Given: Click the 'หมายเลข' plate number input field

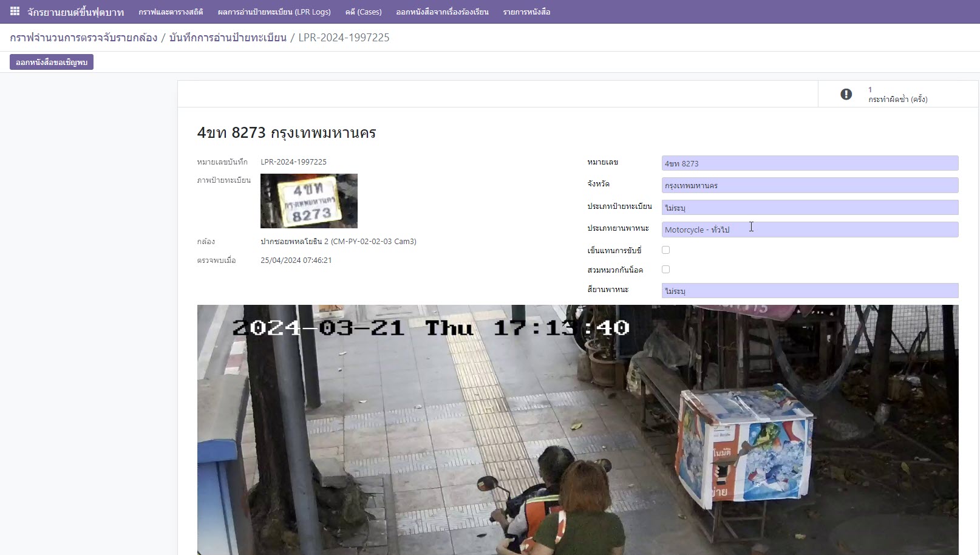Looking at the screenshot, I should (809, 163).
